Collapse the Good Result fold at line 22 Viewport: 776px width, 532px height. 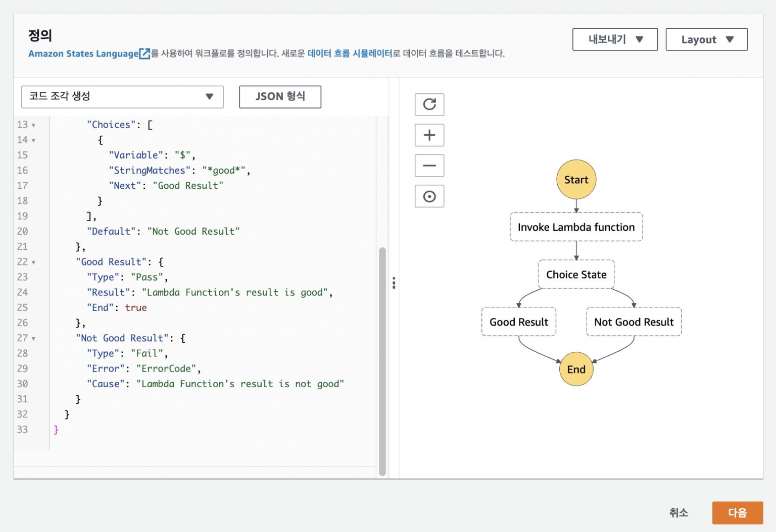pyautogui.click(x=34, y=262)
